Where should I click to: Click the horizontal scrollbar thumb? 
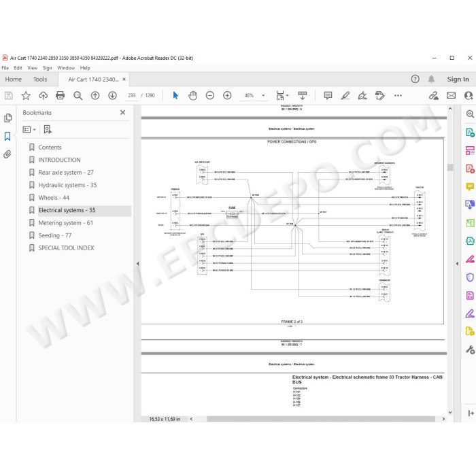320,419
